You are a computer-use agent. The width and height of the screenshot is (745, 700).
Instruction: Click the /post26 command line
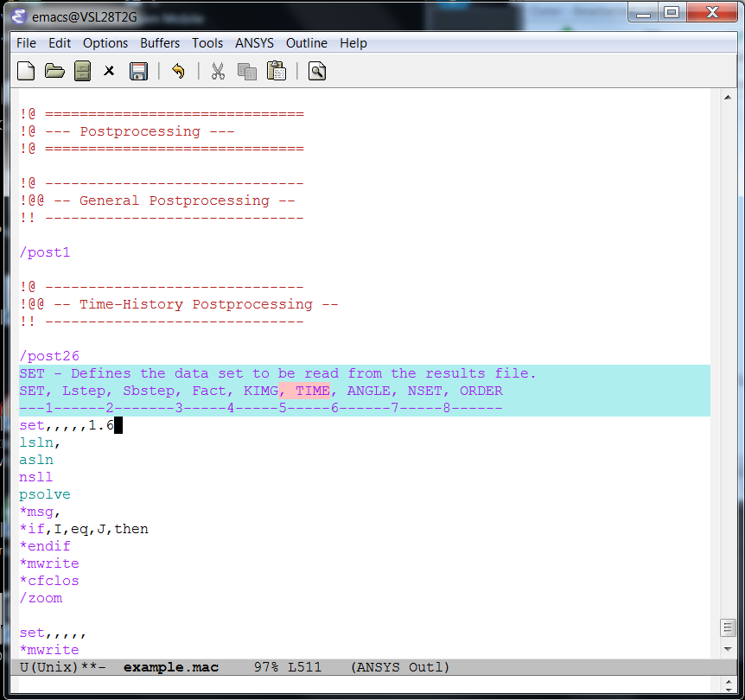tap(49, 356)
